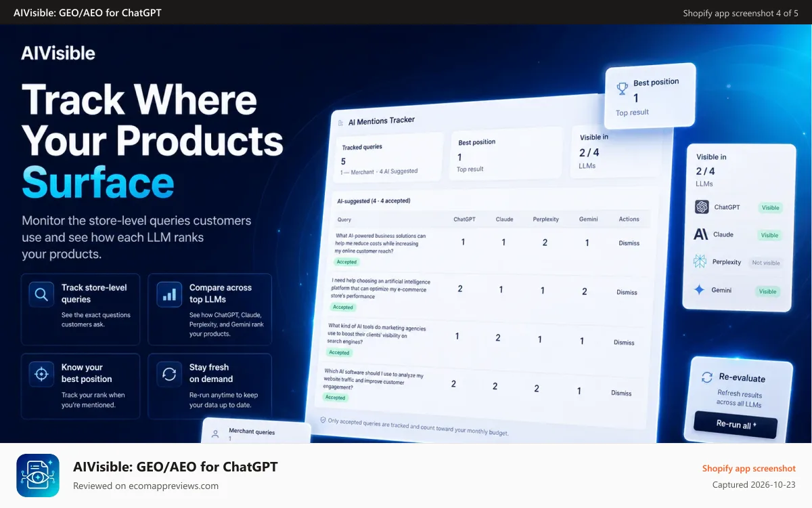Click the Visible badge next to ChatGPT
This screenshot has height=508, width=812.
[x=770, y=208]
